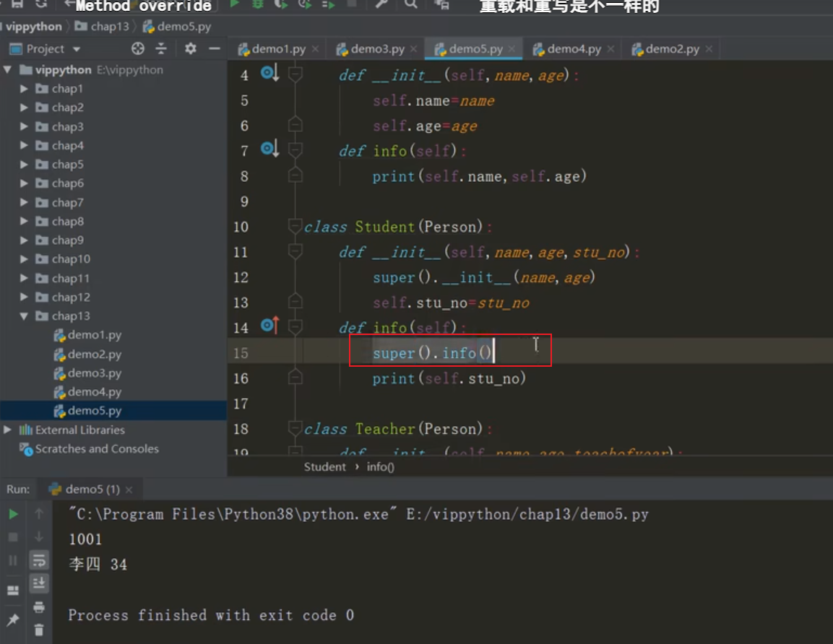This screenshot has height=644, width=833.
Task: Expand chap1 folder
Action: [24, 89]
